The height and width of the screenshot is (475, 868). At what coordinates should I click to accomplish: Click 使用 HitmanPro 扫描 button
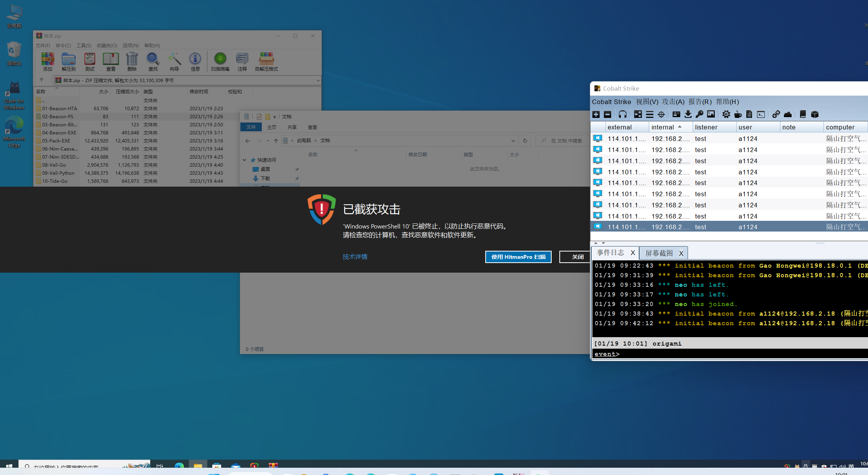point(518,257)
